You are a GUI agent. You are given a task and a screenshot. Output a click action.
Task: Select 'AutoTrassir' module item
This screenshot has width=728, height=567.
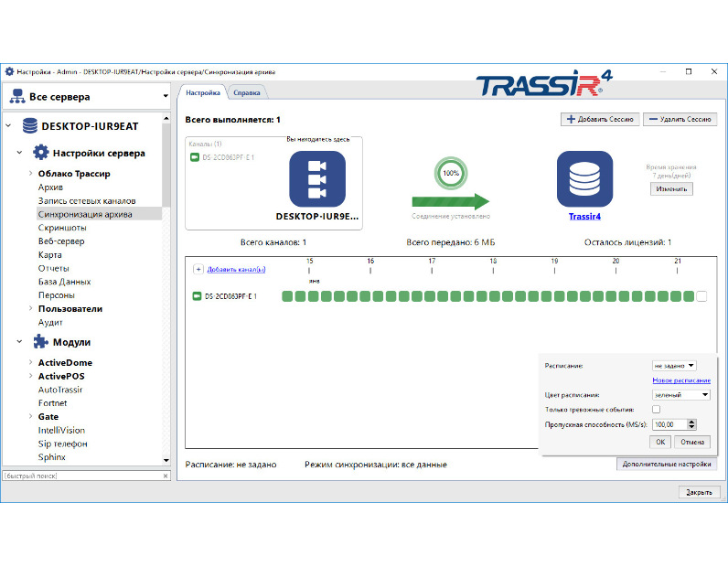coord(60,390)
